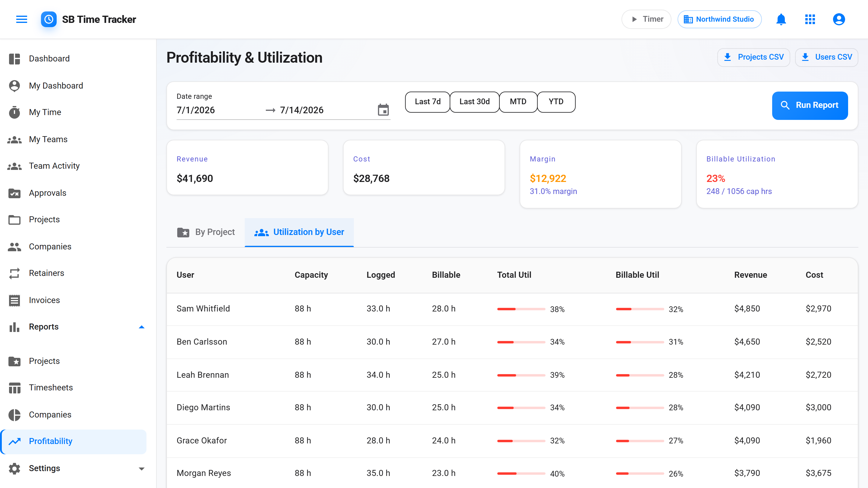This screenshot has width=868, height=488.
Task: Apply the YTD range preset
Action: (x=556, y=102)
